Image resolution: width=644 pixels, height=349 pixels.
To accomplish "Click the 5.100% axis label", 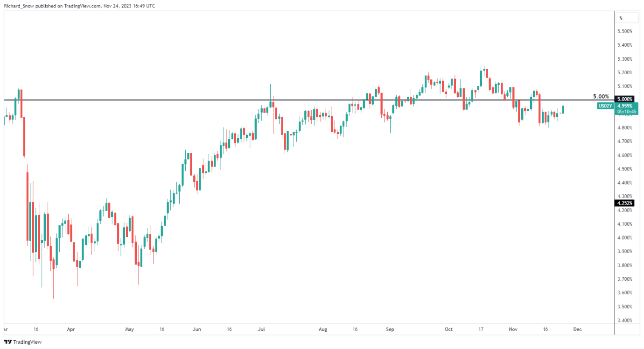I will pyautogui.click(x=625, y=86).
